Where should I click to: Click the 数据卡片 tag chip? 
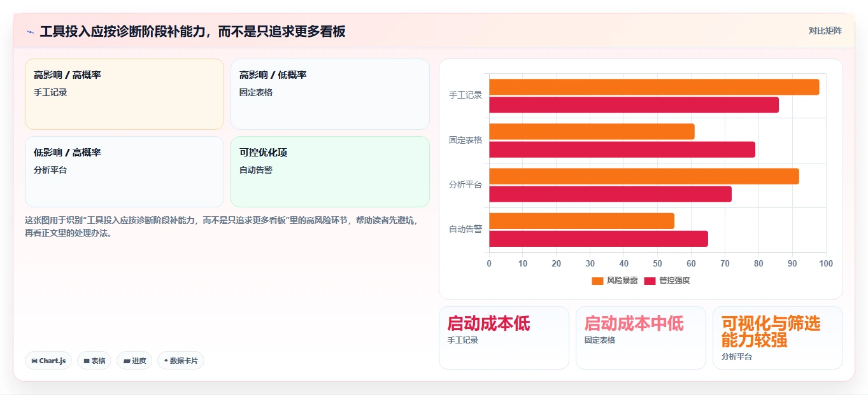[181, 361]
